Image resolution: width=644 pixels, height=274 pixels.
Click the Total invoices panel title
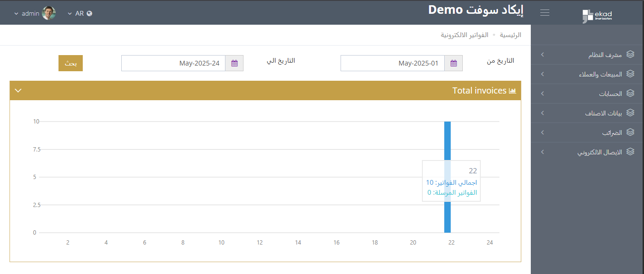pos(479,91)
